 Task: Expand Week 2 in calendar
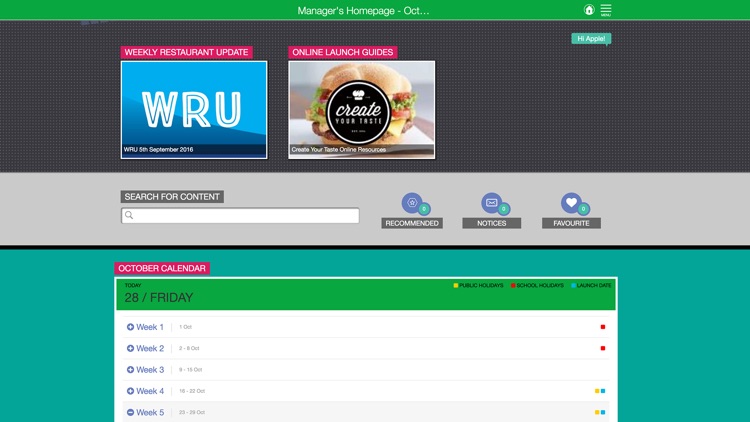click(x=130, y=348)
